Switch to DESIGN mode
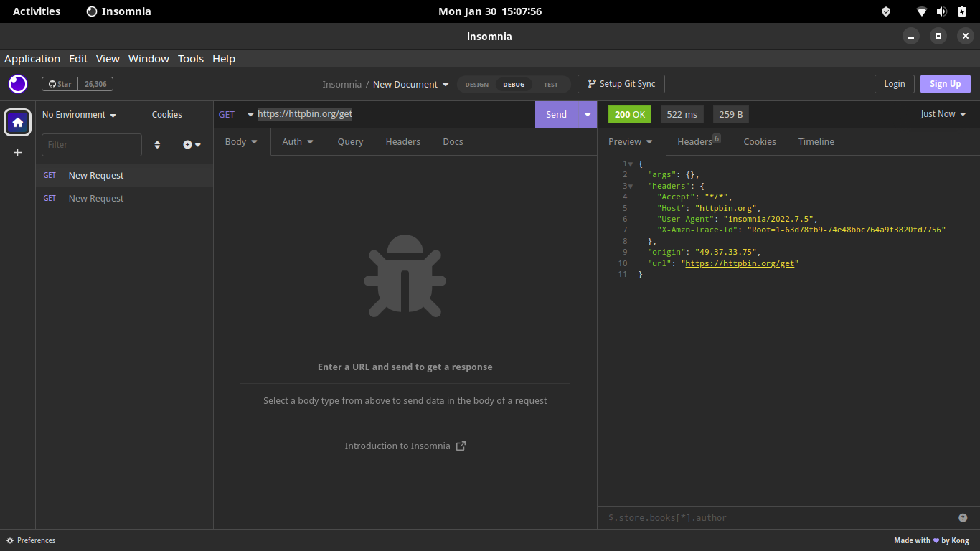980x551 pixels. coord(476,84)
